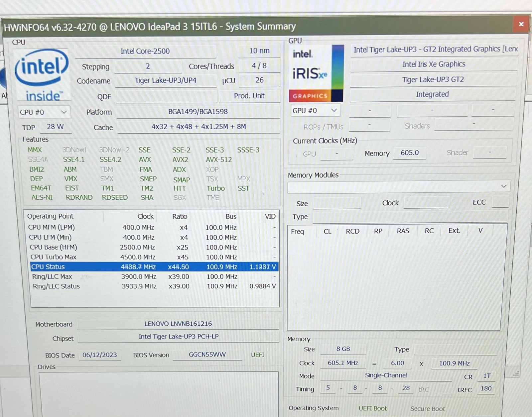
Task: Open the GPU #0 selector dropdown
Action: pos(316,111)
